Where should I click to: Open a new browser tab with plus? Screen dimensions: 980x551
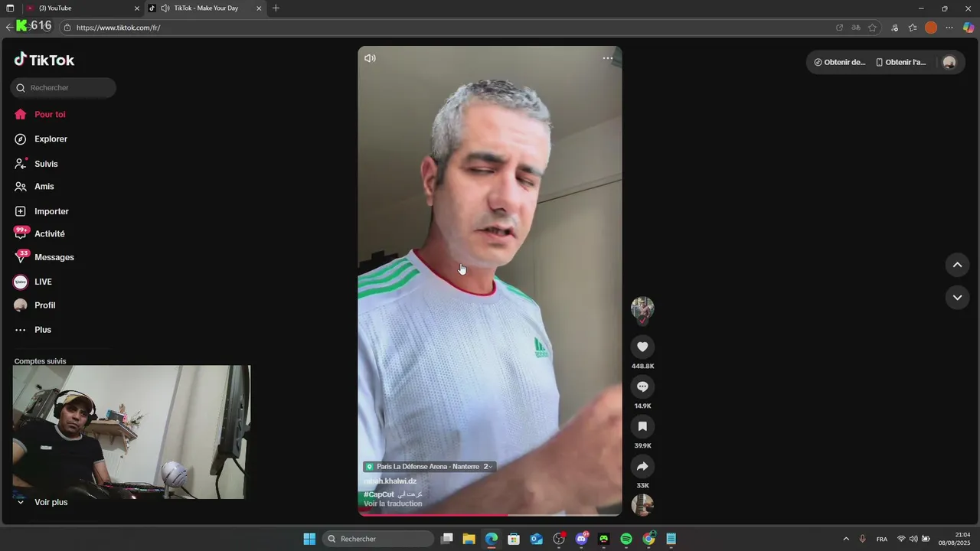[x=276, y=8]
